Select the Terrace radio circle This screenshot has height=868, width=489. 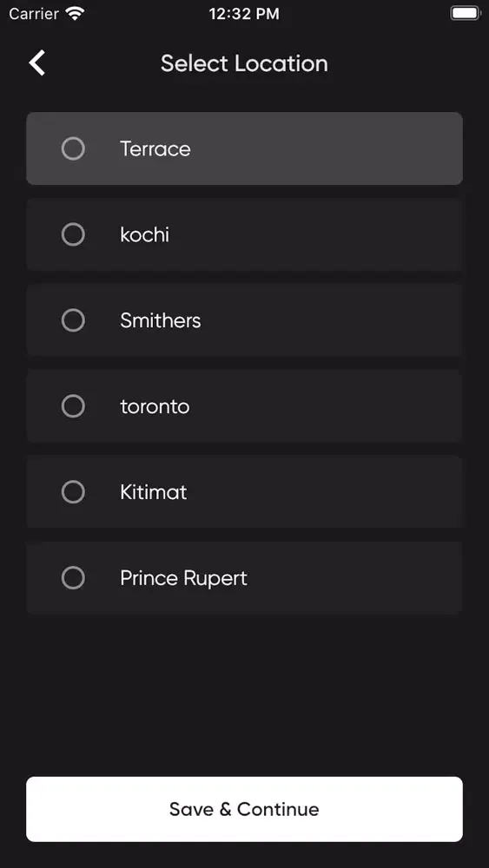[x=73, y=149]
